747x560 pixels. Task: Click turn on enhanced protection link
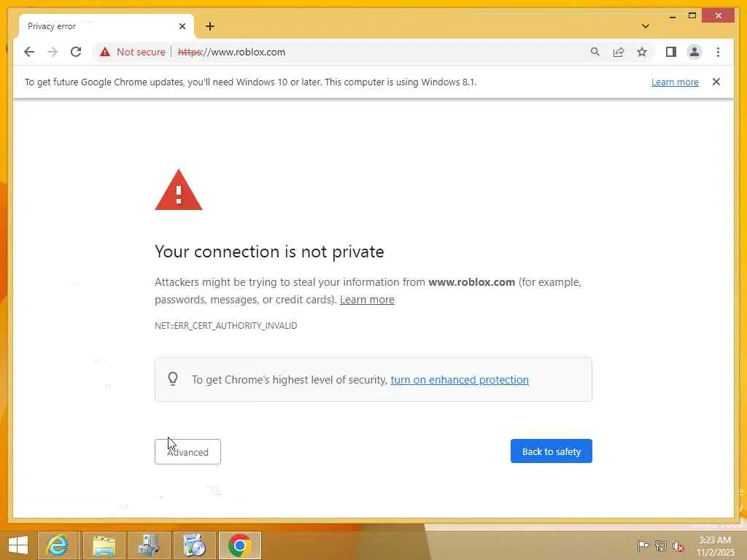[460, 379]
